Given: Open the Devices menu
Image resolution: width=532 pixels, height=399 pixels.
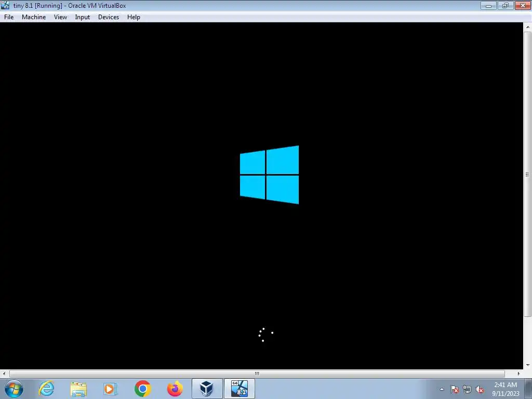Looking at the screenshot, I should [x=109, y=17].
